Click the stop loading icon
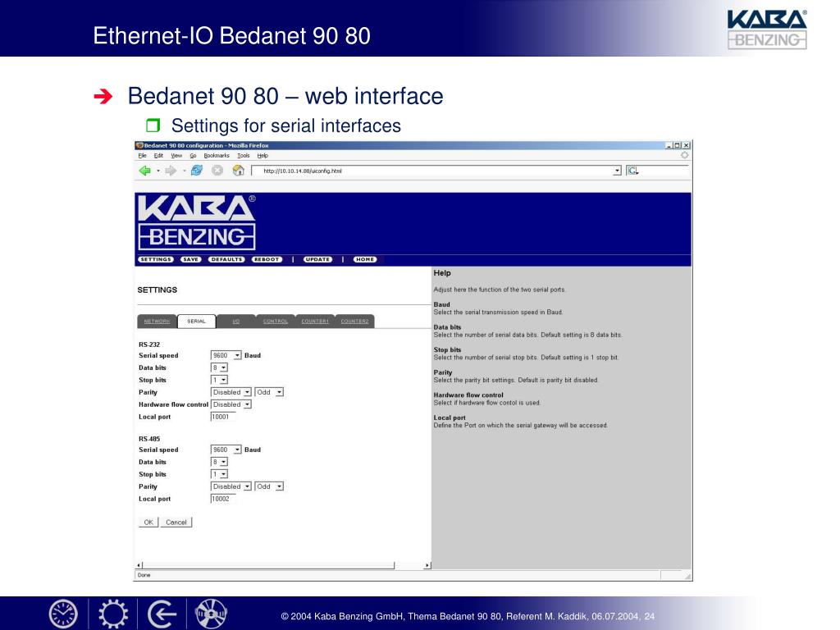 click(x=217, y=171)
